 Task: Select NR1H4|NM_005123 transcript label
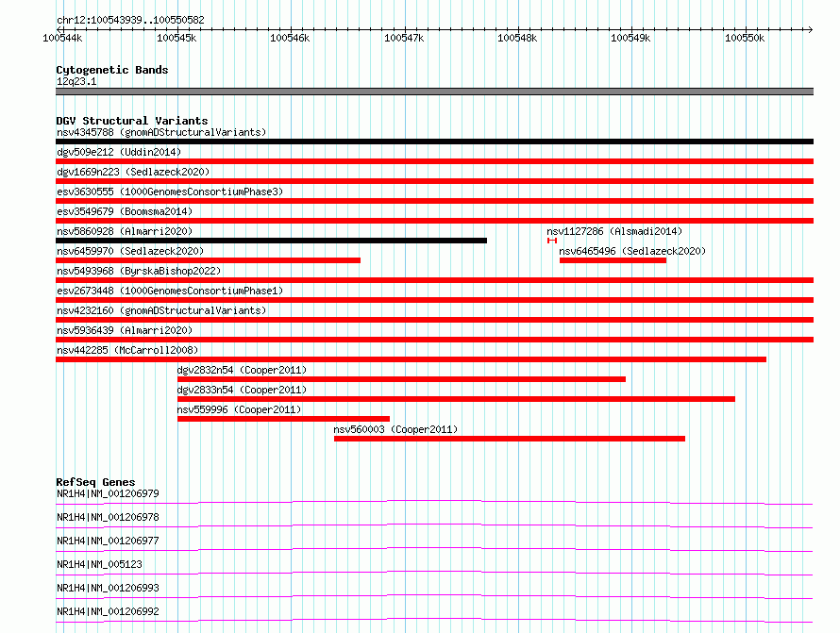pos(99,564)
